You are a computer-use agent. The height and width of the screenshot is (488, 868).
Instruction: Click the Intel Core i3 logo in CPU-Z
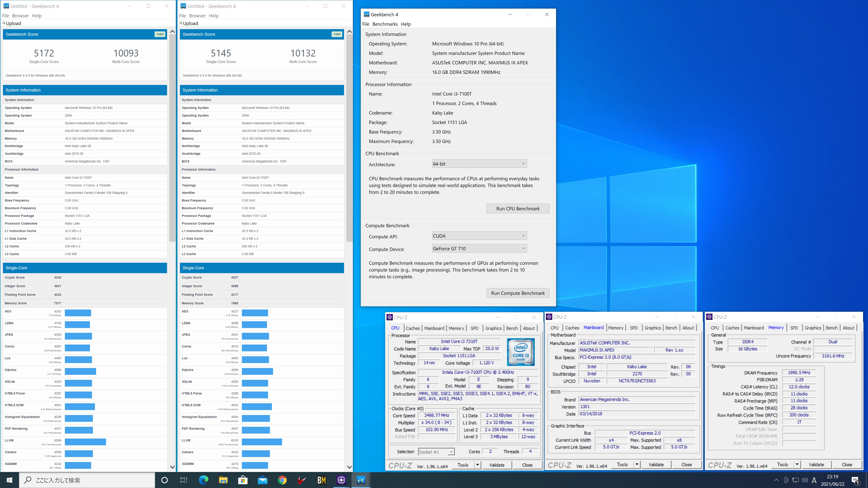[x=521, y=352]
